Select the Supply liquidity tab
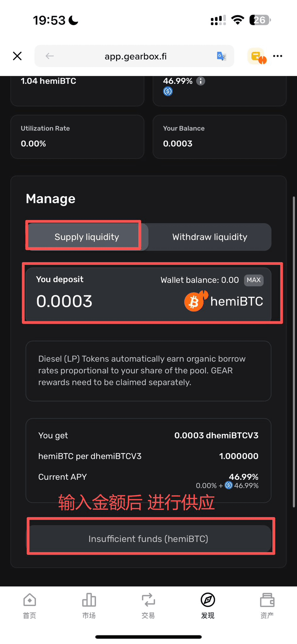297x644 pixels. tap(87, 237)
